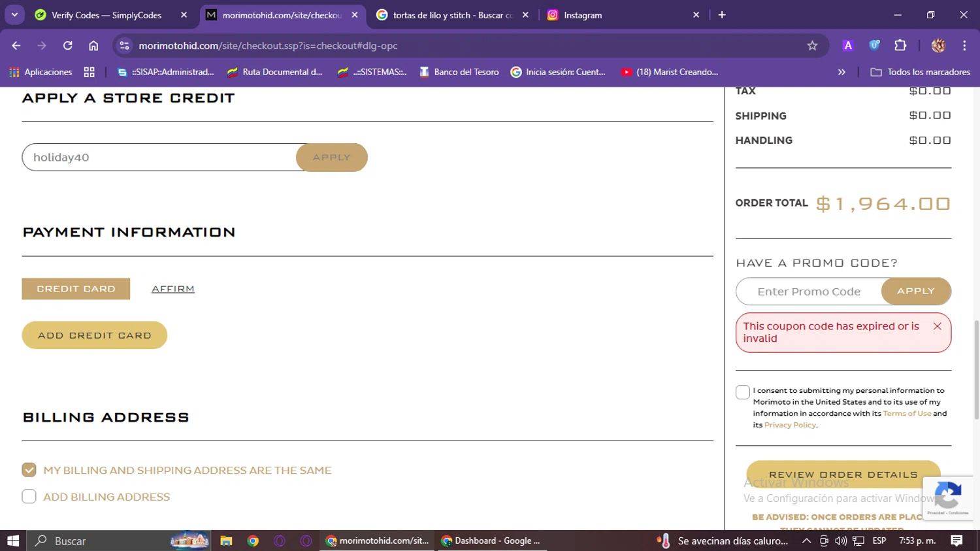
Task: Open the Todos los marcadores folder
Action: coord(921,72)
